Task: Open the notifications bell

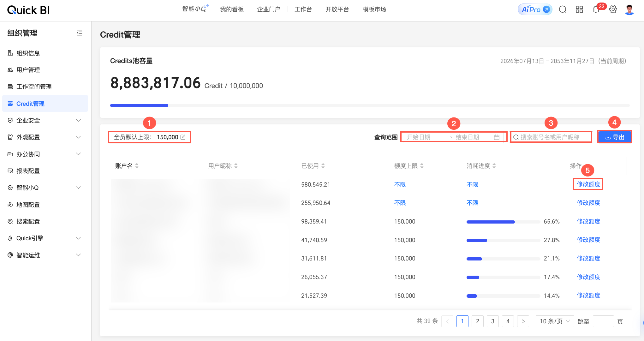Action: [596, 9]
